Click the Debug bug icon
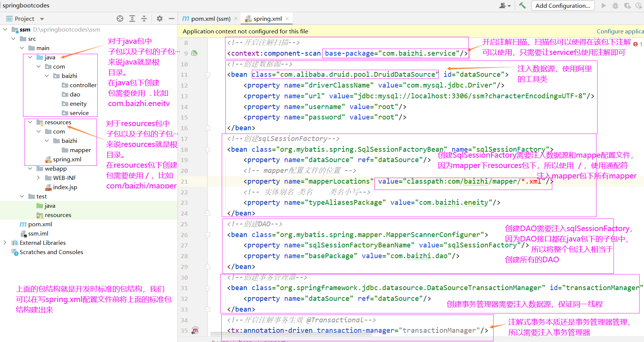The height and width of the screenshot is (342, 644). tap(615, 6)
